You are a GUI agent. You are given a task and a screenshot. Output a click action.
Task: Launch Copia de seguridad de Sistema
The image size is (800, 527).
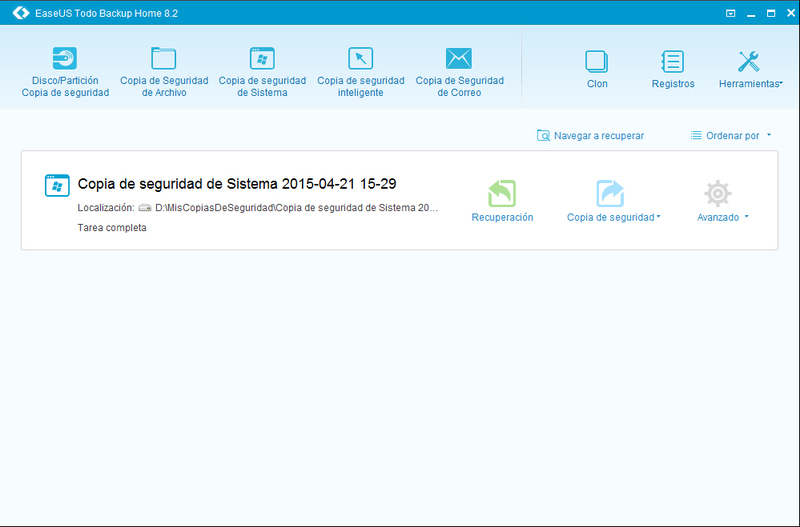(x=262, y=72)
